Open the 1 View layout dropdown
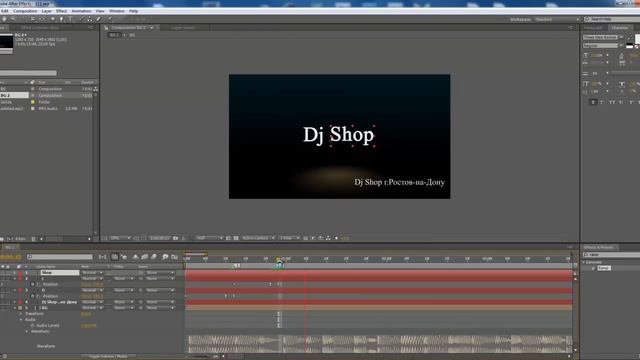The width and height of the screenshot is (640, 360). [x=289, y=238]
